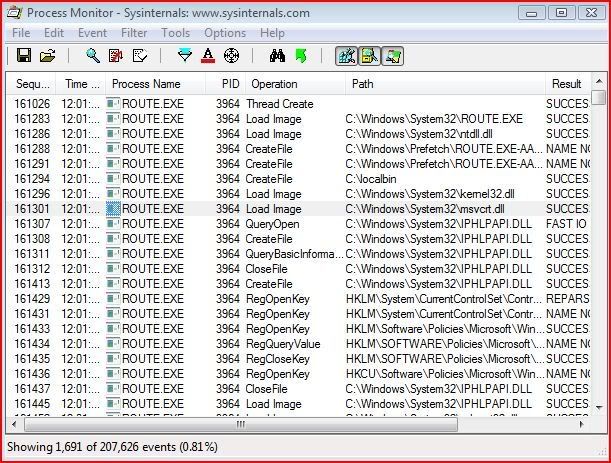Click the horizontal scrollbar left arrow
Image resolution: width=611 pixels, height=463 pixels.
pos(14,424)
